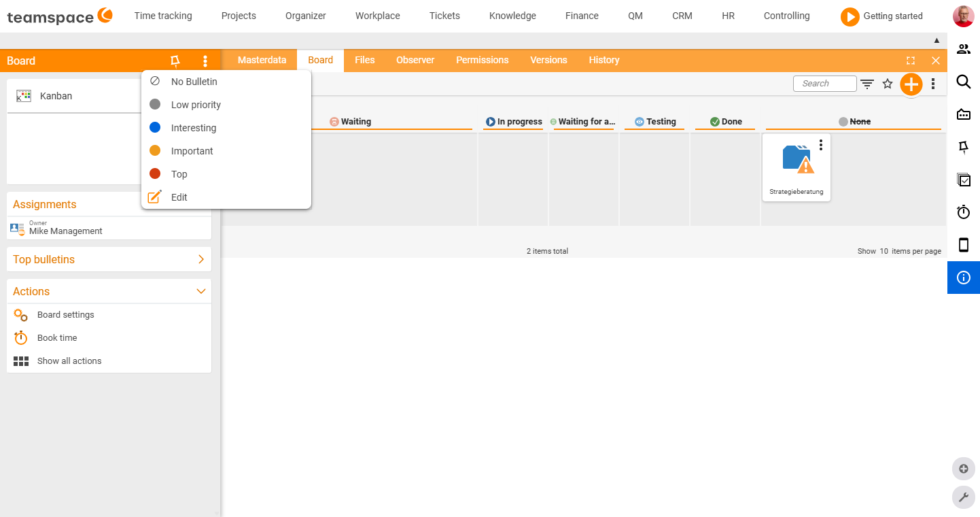Screen dimensions: 980x517
Task: Open the user avatar profile menu
Action: point(963,16)
